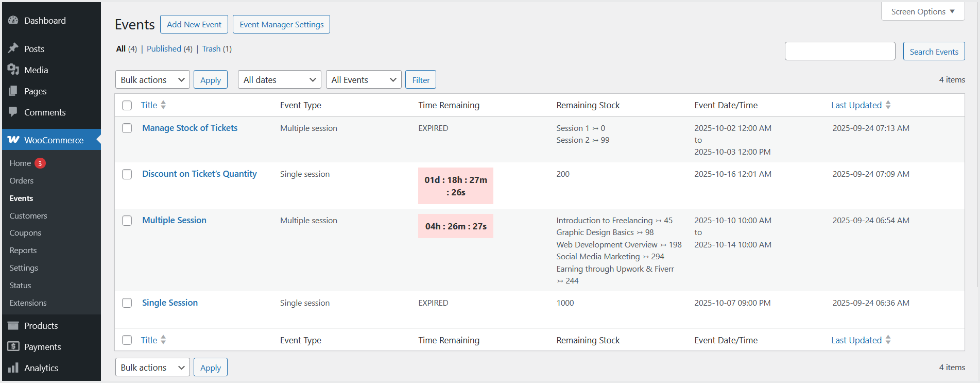Toggle the select-all checkbox in table header
Screen dimensions: 980x383
click(127, 105)
